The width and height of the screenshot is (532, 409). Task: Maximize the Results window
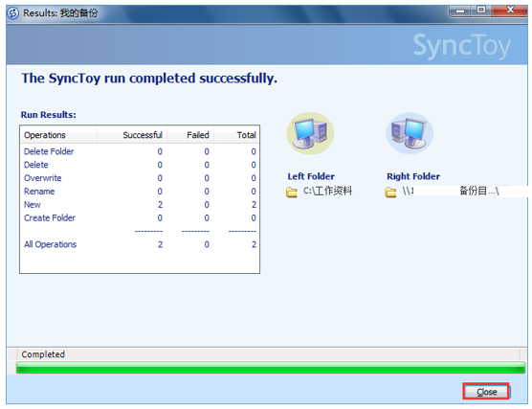(481, 11)
